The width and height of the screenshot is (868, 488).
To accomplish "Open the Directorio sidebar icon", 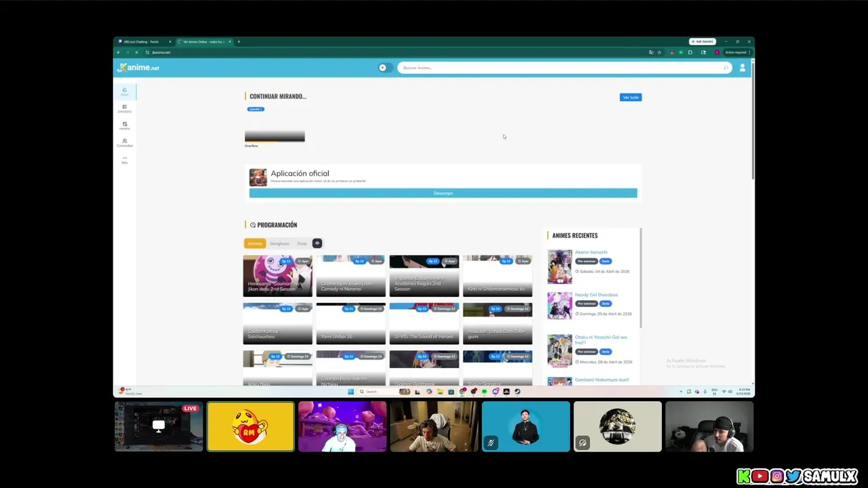I will pos(124,108).
